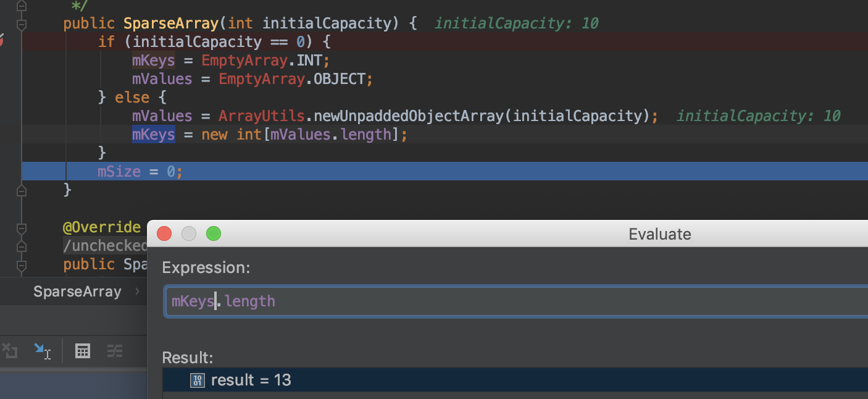The width and height of the screenshot is (868, 399).
Task: Click the SparseArray breadcrumb item
Action: pos(77,292)
